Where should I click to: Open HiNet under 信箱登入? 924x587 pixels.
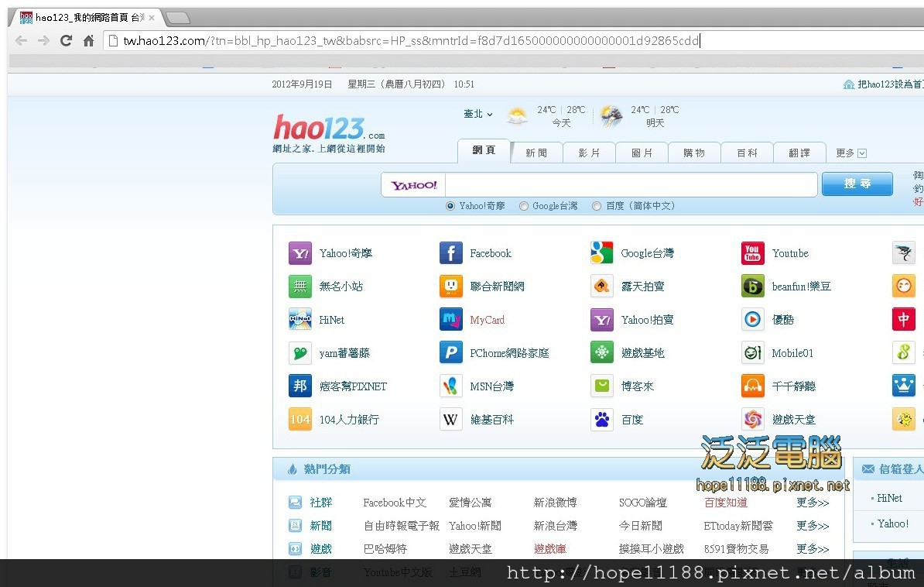pos(889,498)
